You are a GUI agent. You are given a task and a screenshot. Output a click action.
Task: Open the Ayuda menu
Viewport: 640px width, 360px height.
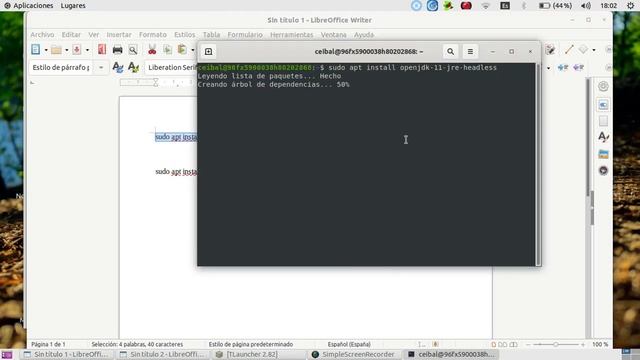click(x=364, y=35)
